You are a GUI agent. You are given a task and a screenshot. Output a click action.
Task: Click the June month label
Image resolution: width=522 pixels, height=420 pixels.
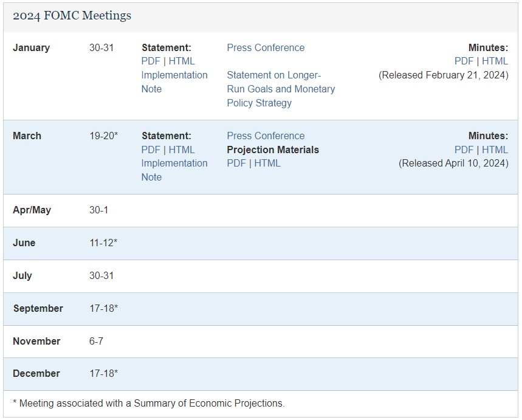click(24, 243)
